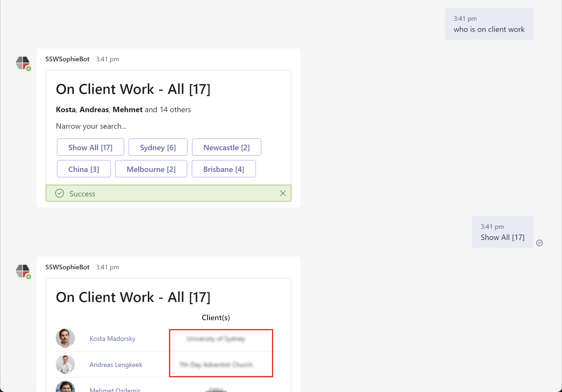Image resolution: width=562 pixels, height=392 pixels.
Task: Filter results by China [3]
Action: coord(83,169)
